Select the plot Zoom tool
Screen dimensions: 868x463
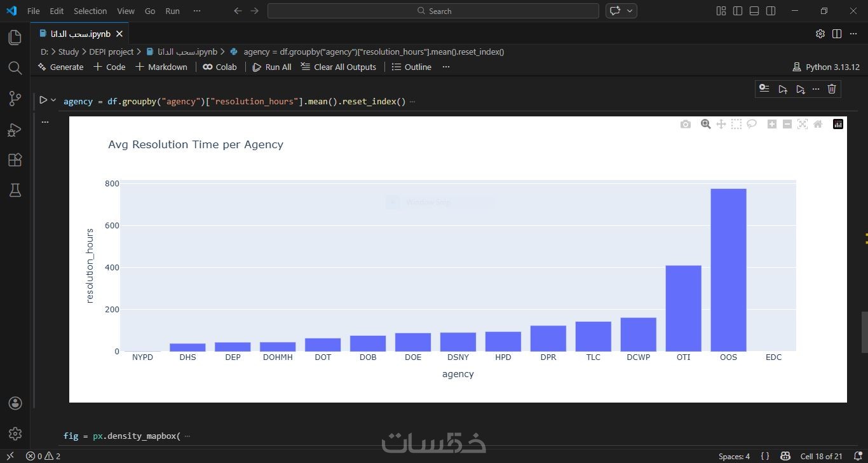point(705,124)
